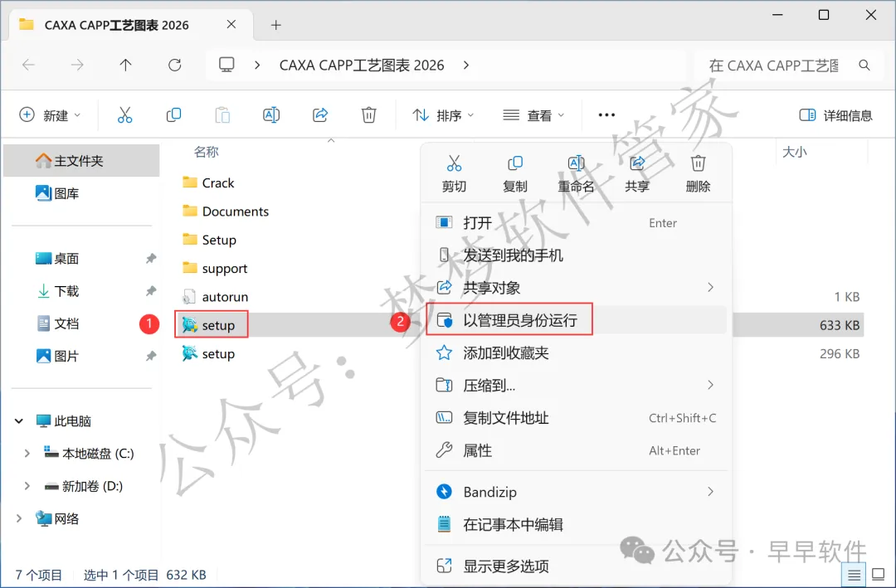
Task: Switch to large thumbnails view in status bar
Action: 879,574
